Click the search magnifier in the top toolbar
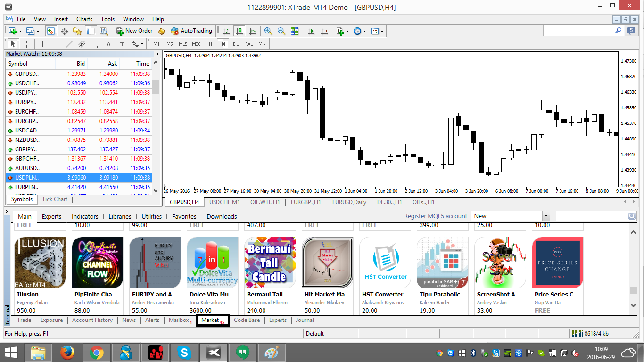This screenshot has height=362, width=644. tap(619, 31)
